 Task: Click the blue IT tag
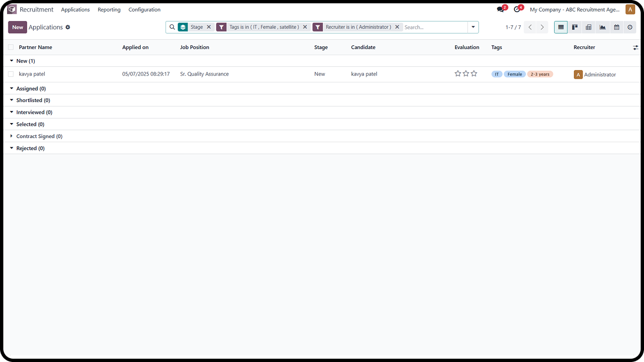[x=497, y=74]
